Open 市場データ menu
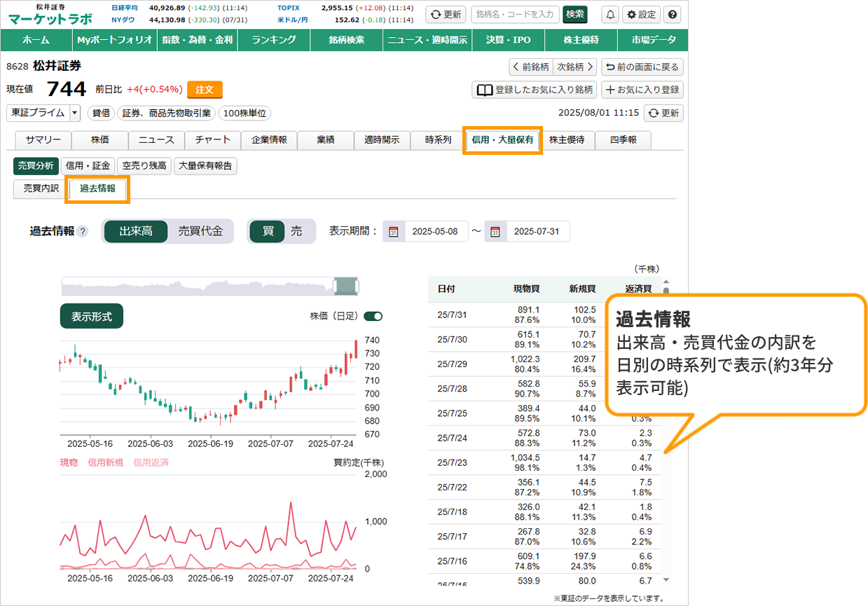The width and height of the screenshot is (868, 606). (x=653, y=40)
